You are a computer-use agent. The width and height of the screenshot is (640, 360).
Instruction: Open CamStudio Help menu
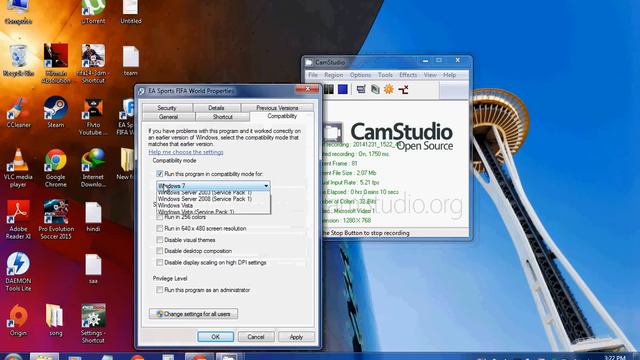[449, 75]
